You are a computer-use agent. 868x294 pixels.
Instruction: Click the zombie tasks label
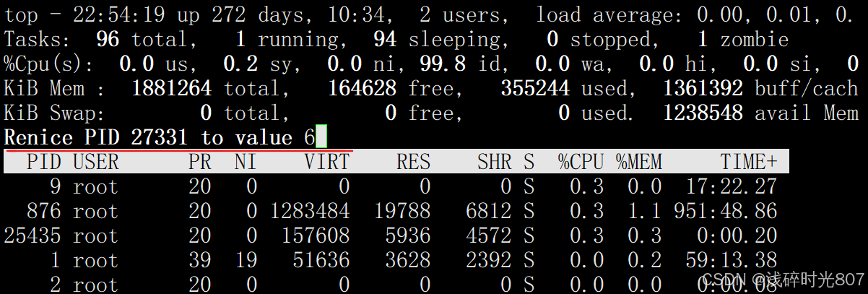click(x=755, y=39)
